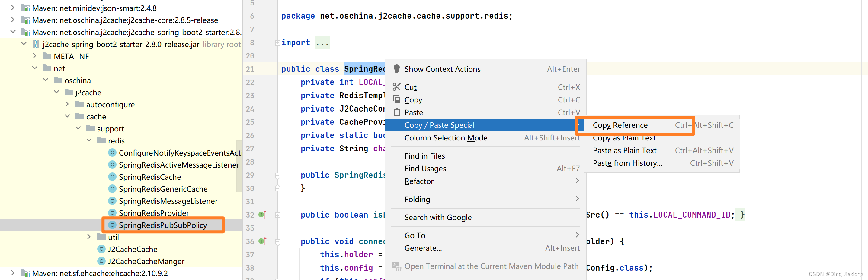Image resolution: width=868 pixels, height=280 pixels.
Task: Expand the util folder
Action: [89, 237]
